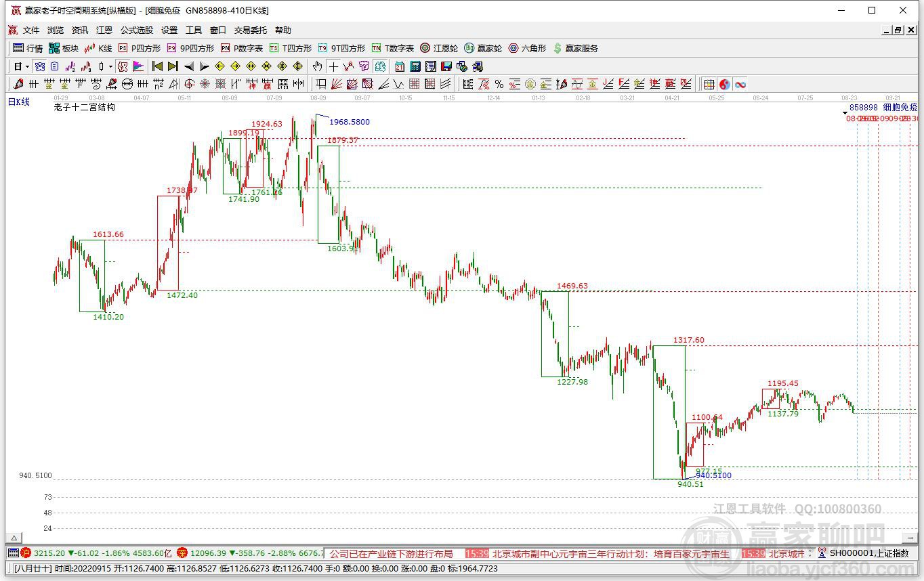Launch the 江恩轮 Gann wheel

pos(439,48)
